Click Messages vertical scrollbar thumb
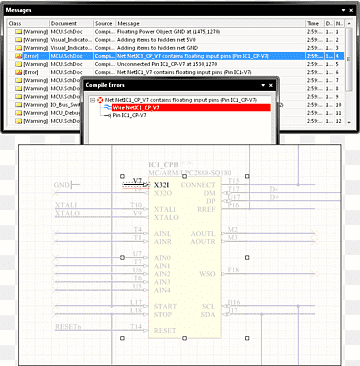This screenshot has width=360, height=366. (x=349, y=59)
